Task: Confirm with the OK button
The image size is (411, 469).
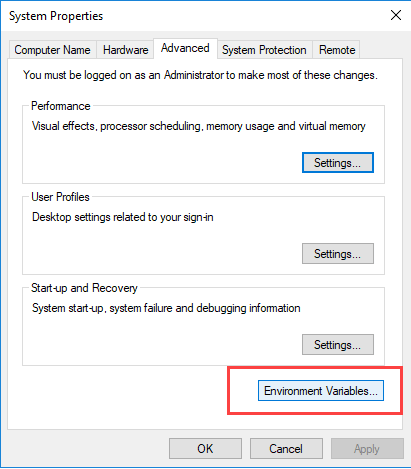Action: 205,449
